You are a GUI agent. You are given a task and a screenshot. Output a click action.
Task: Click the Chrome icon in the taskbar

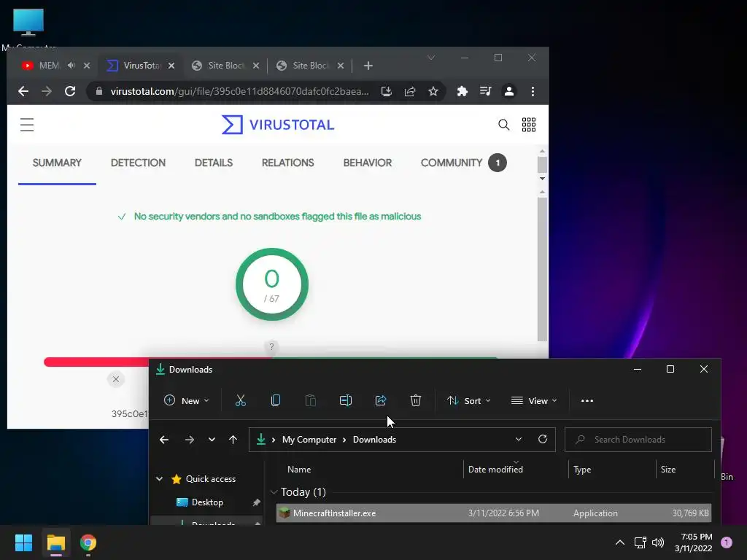(88, 542)
